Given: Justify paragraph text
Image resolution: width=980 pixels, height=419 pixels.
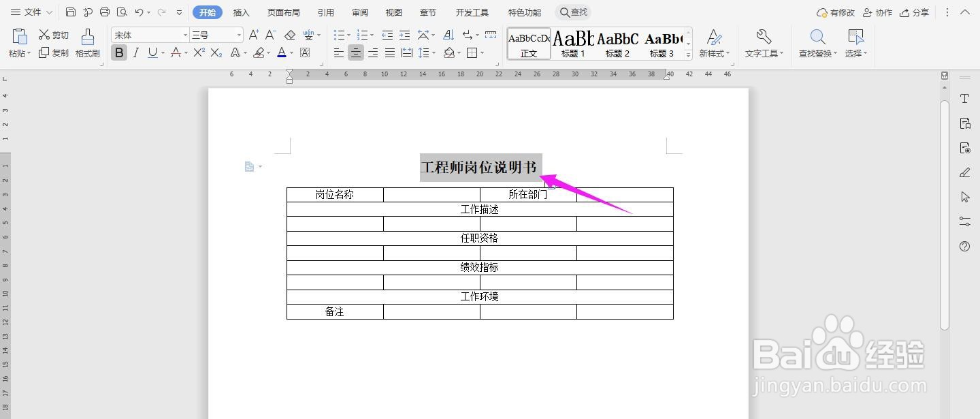Looking at the screenshot, I should (389, 52).
